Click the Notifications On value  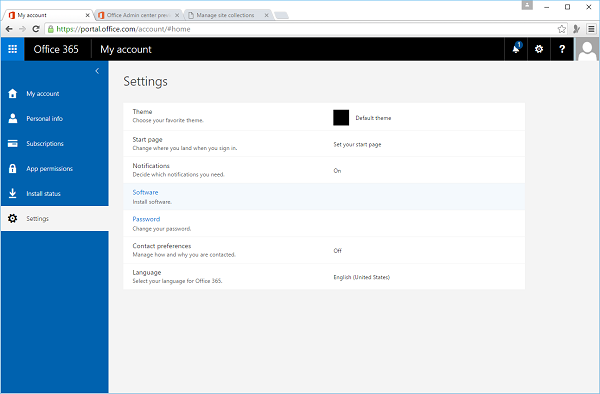coord(337,171)
